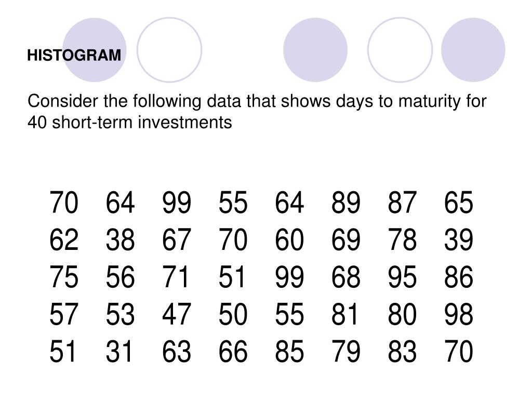Click the number 78 in second row
This screenshot has width=532, height=399.
pos(402,240)
